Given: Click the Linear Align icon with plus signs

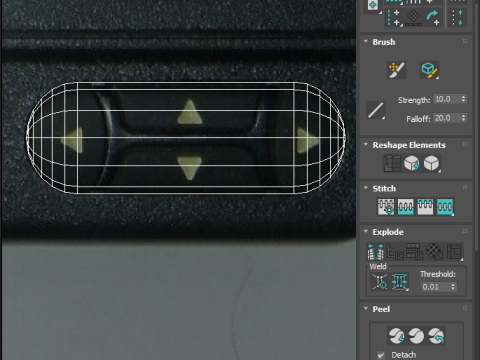Looking at the screenshot, I should click(394, 18).
